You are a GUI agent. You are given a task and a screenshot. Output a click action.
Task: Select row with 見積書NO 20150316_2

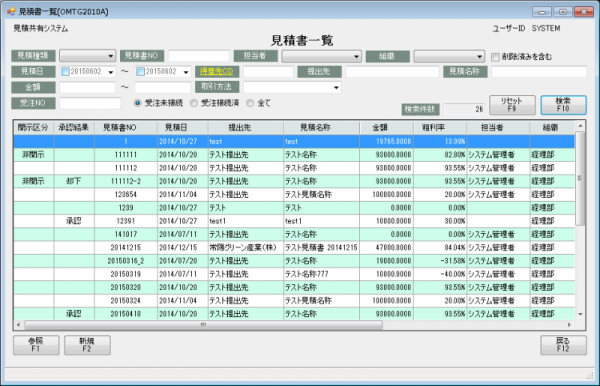pyautogui.click(x=294, y=261)
